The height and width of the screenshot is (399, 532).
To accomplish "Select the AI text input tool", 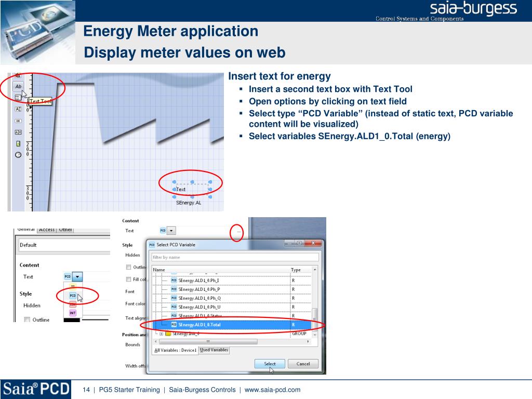I will pos(18,109).
